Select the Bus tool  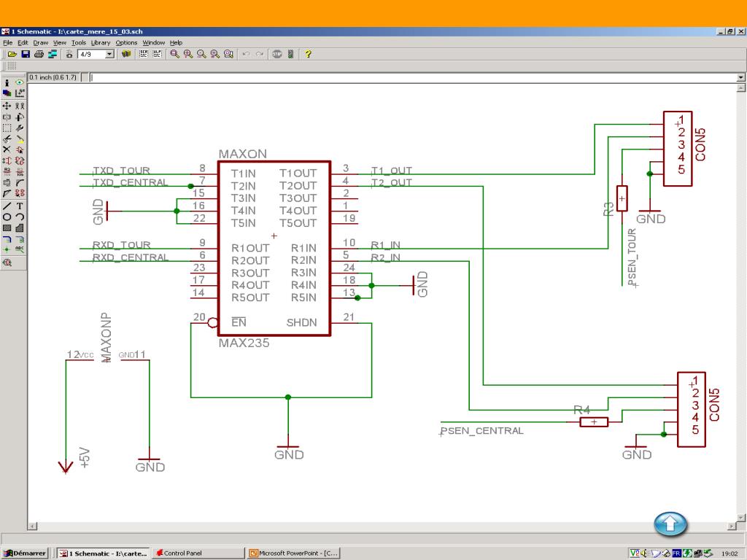(x=7, y=239)
